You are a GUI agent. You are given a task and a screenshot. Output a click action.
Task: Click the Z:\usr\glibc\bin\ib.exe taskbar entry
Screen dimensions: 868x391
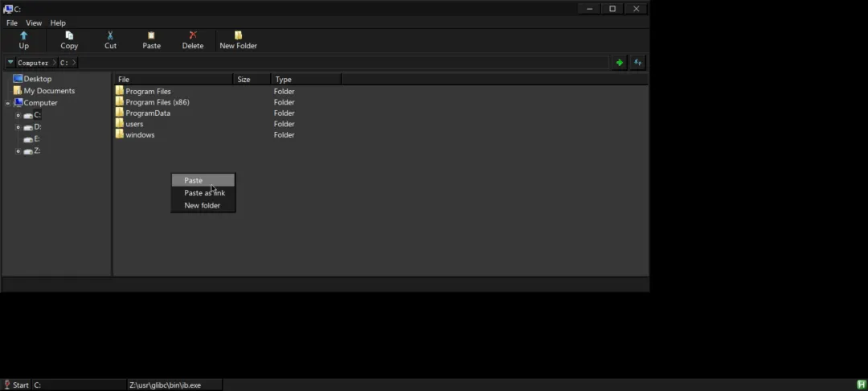point(174,385)
